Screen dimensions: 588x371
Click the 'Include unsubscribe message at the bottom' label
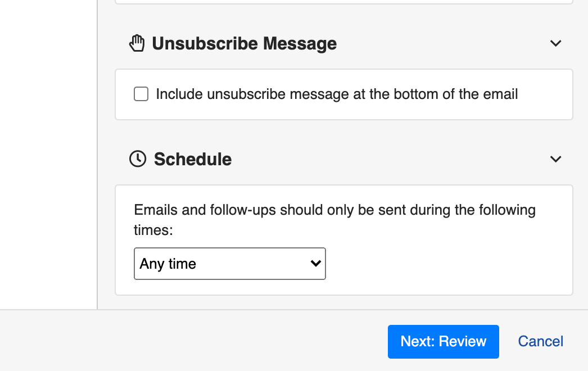click(337, 94)
